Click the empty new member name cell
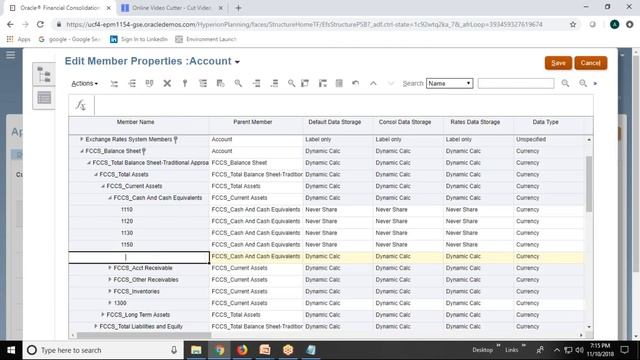The width and height of the screenshot is (640, 360). point(139,257)
